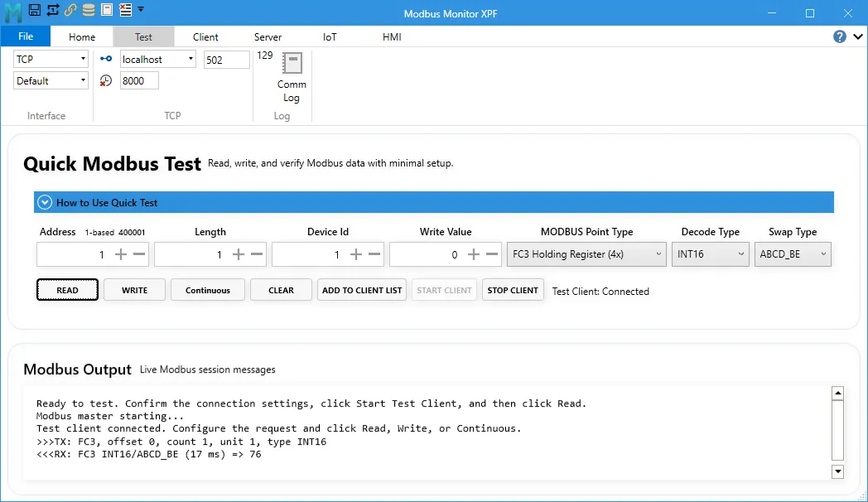Decrease Address with the minus icon
This screenshot has height=502, width=868.
pyautogui.click(x=139, y=254)
